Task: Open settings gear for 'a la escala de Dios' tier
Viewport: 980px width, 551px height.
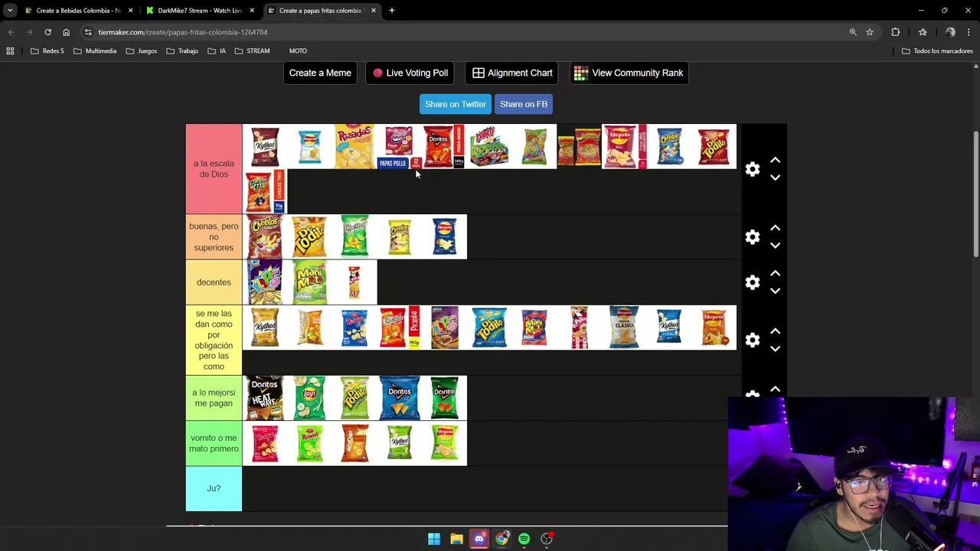Action: tap(753, 169)
